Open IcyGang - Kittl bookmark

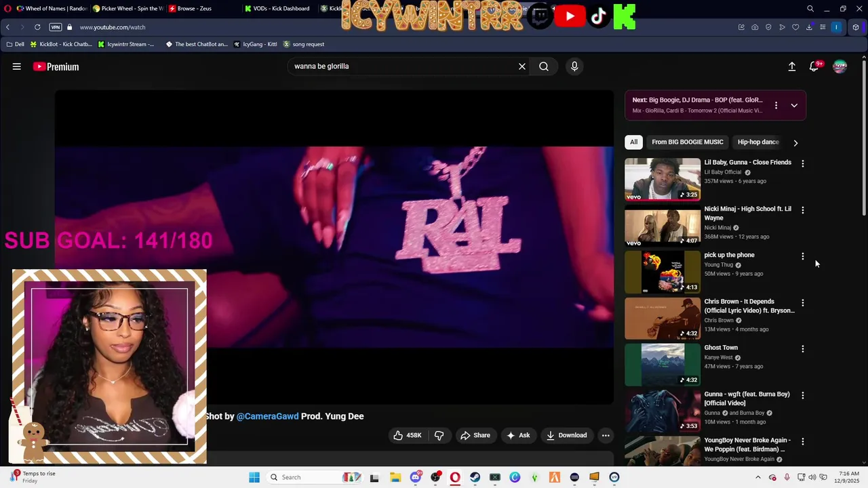pyautogui.click(x=255, y=44)
